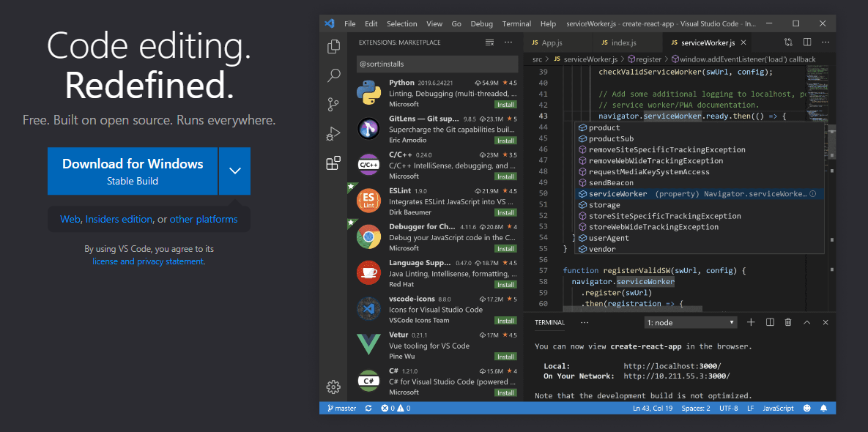Follow the Web link

pos(70,219)
